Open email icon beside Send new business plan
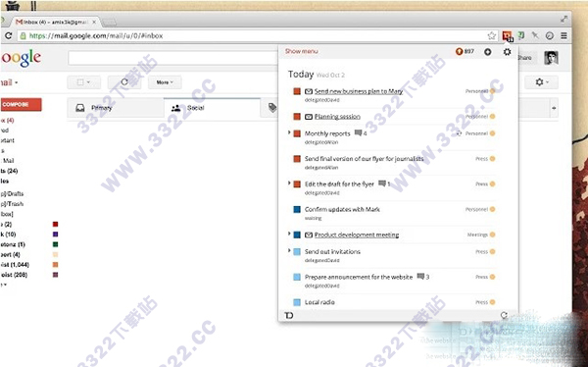Image resolution: width=588 pixels, height=367 pixels. (309, 91)
